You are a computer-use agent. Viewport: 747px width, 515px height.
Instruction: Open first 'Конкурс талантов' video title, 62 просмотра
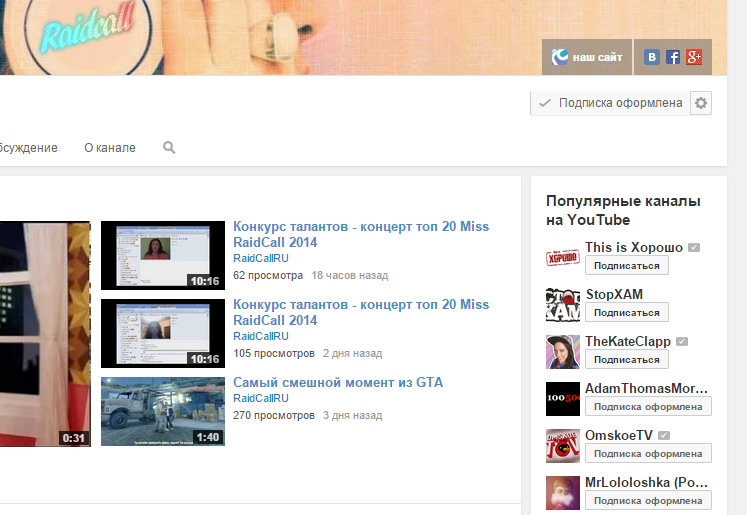click(361, 234)
